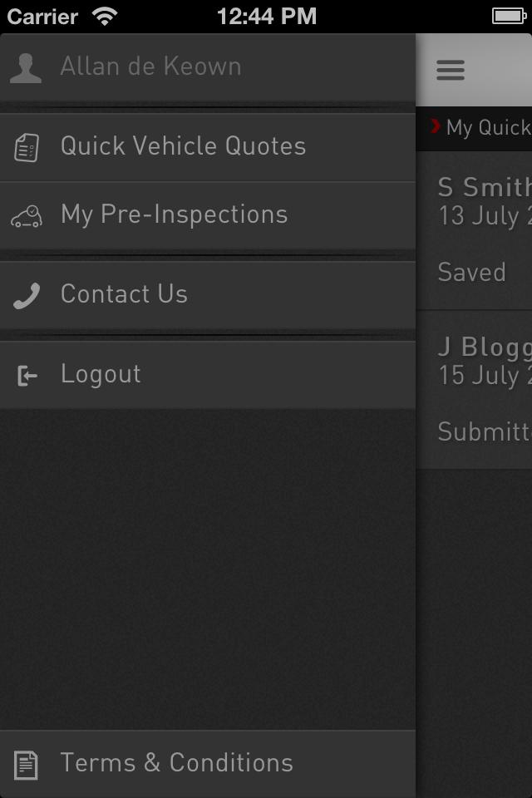Tap Allan de Keown's name in the header
This screenshot has width=532, height=798.
150,66
